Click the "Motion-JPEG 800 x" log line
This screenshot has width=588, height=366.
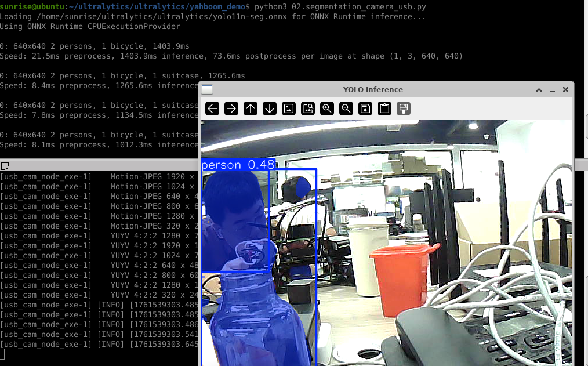pos(99,206)
